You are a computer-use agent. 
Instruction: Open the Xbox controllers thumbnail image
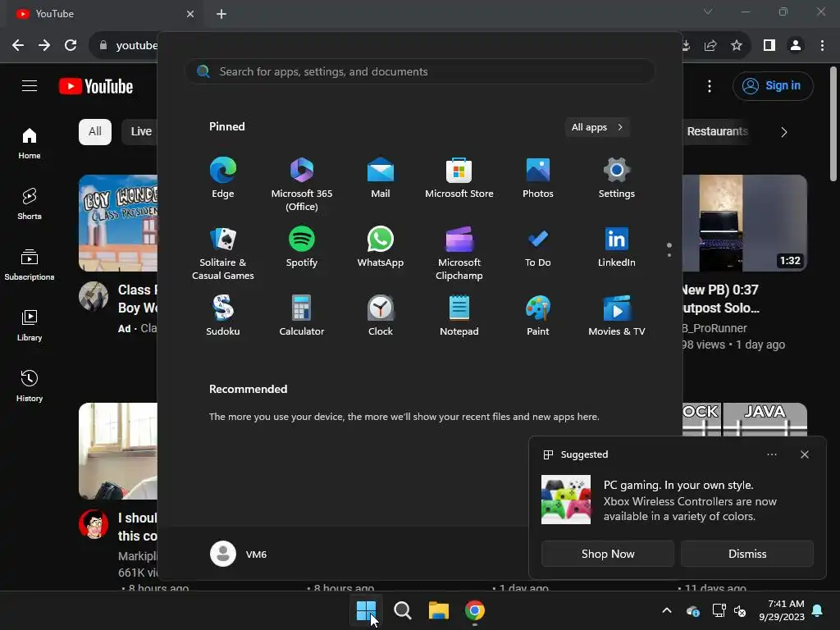click(566, 500)
